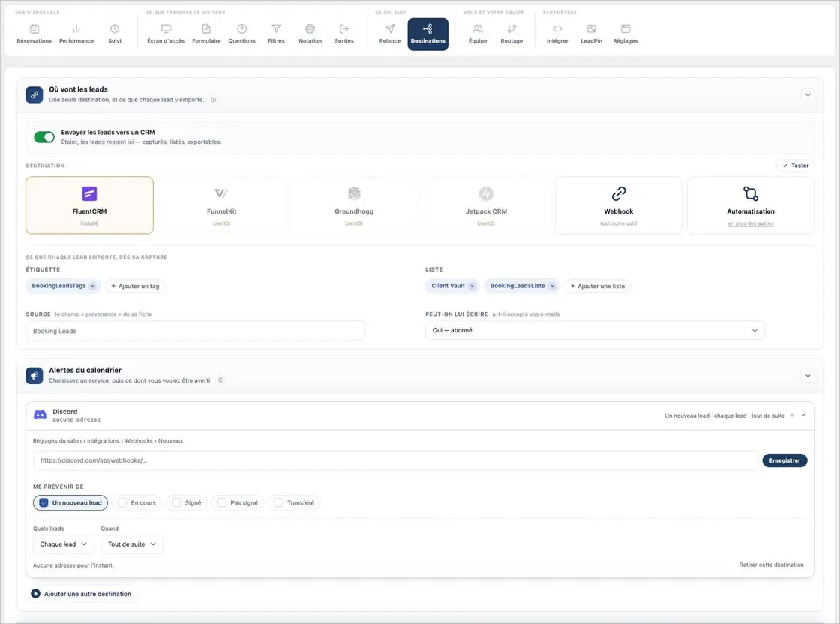The height and width of the screenshot is (624, 840).
Task: Open the Relance paper plane icon
Action: point(390,29)
